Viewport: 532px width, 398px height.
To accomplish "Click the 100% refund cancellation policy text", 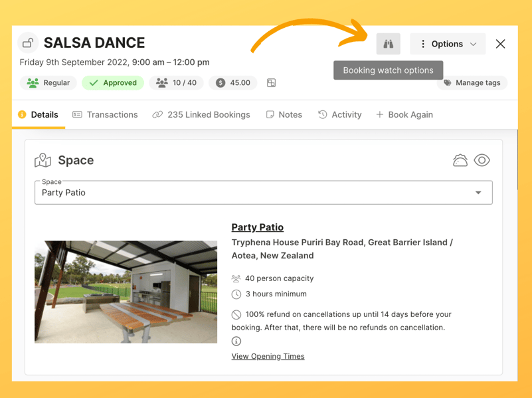I will pos(341,321).
